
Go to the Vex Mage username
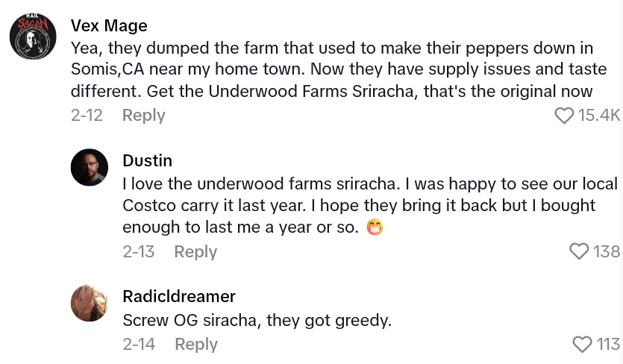(x=109, y=25)
